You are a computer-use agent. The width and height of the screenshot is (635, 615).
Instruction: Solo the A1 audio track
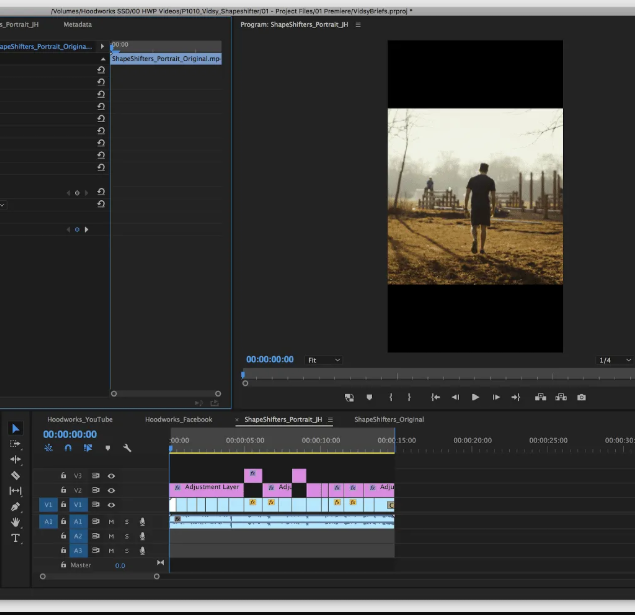tap(127, 522)
